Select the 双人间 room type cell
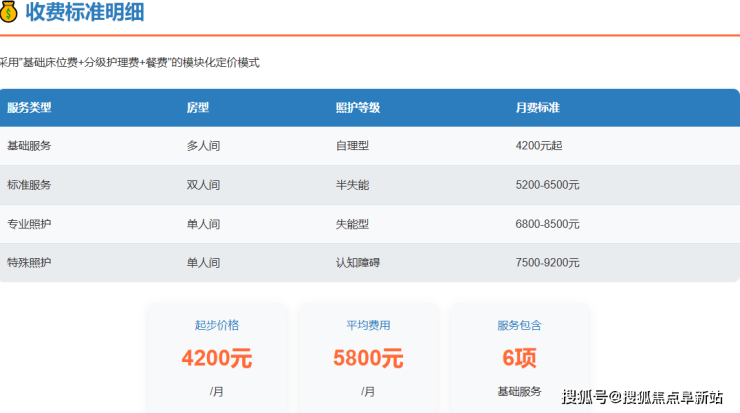 (x=203, y=185)
